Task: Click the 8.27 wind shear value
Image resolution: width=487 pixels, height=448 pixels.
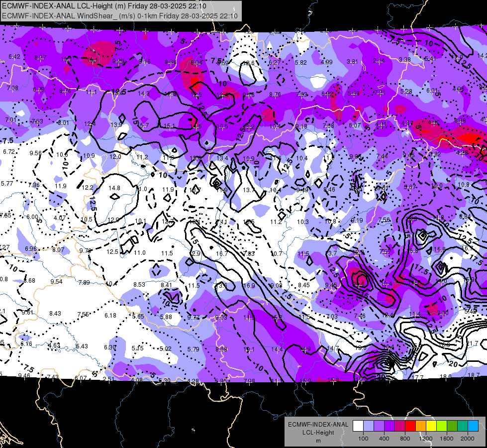Action: [x=40, y=58]
